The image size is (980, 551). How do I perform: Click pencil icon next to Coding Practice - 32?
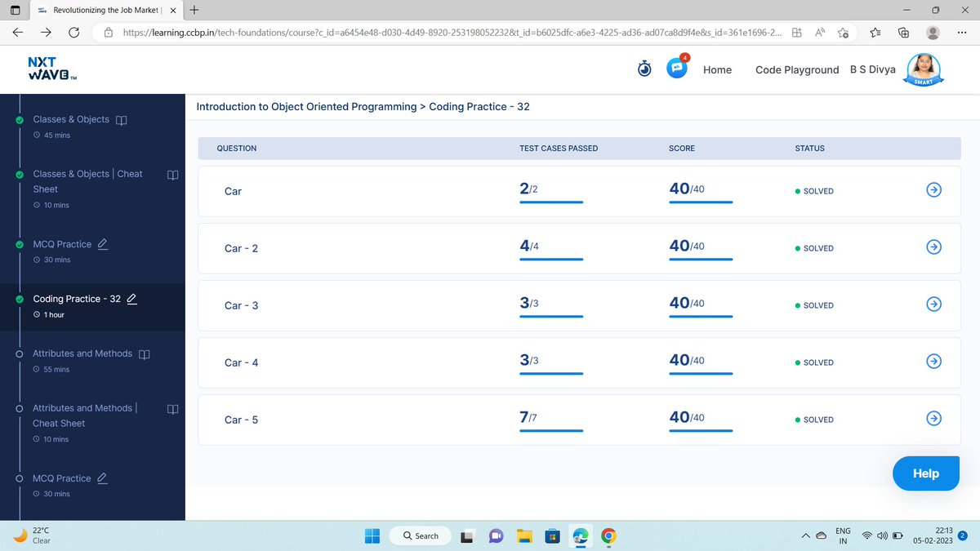coord(131,299)
